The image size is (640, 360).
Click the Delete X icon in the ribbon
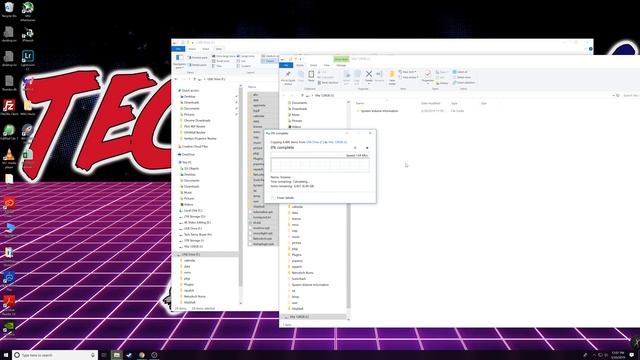(369, 74)
